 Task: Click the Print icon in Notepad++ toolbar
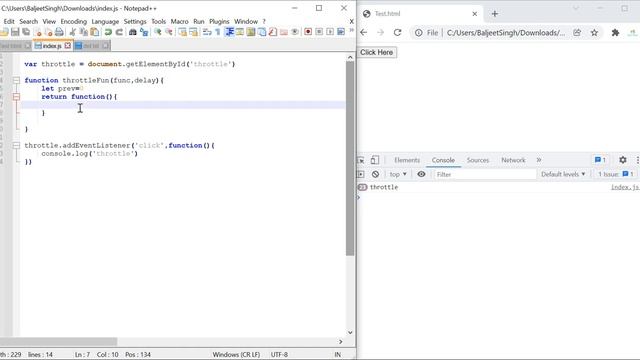pos(59,32)
